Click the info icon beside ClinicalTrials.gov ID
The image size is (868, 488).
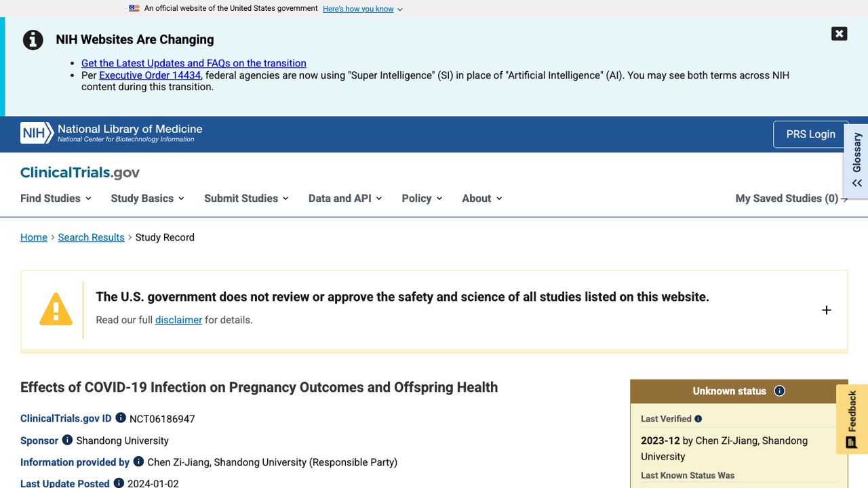[121, 418]
